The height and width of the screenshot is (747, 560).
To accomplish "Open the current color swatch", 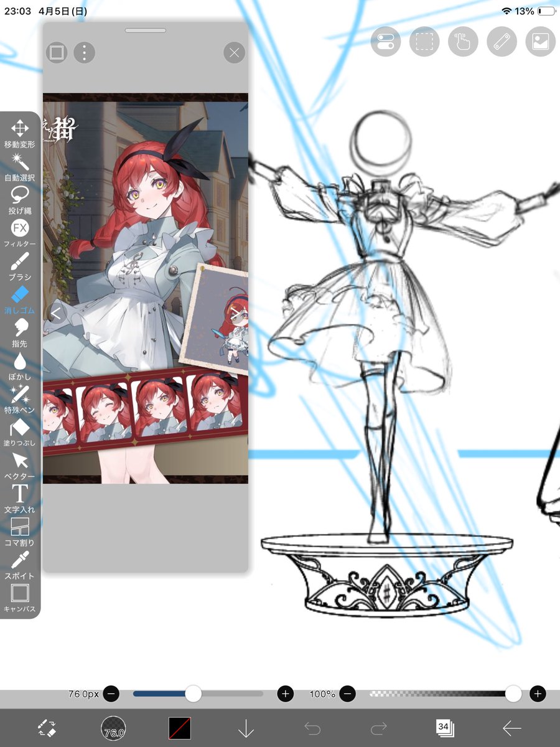I will tap(180, 728).
